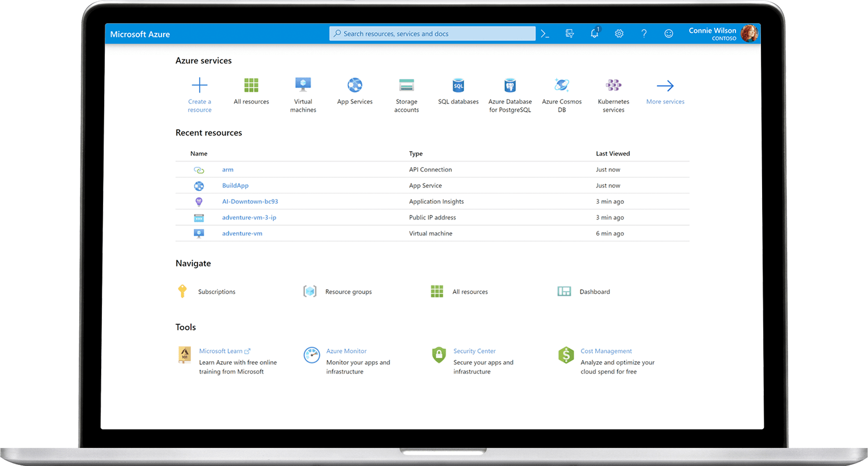868x466 pixels.
Task: Click the Name column header
Action: tap(199, 154)
